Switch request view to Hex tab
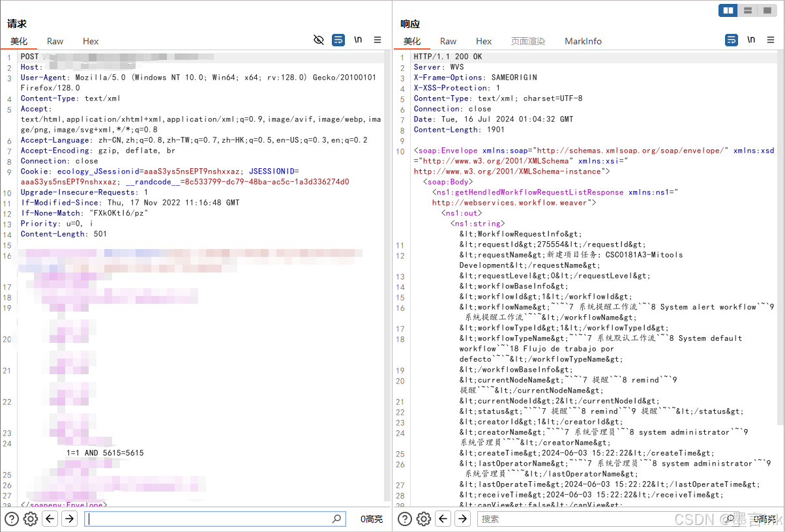The height and width of the screenshot is (532, 785). (91, 41)
